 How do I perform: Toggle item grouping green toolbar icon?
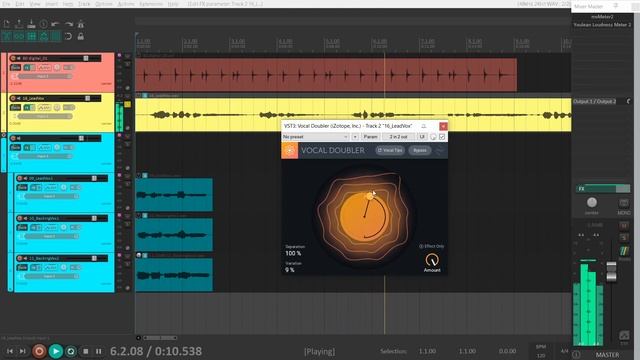click(x=19, y=36)
